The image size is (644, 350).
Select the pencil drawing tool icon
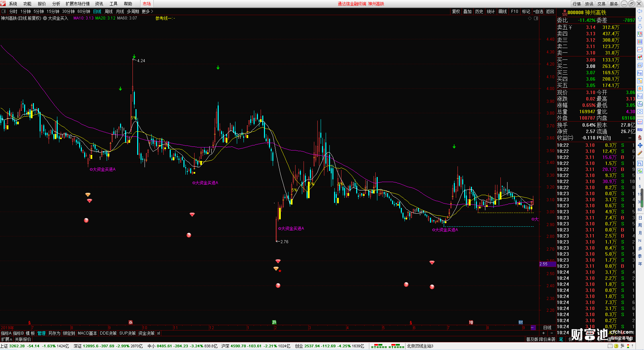pyautogui.click(x=640, y=153)
